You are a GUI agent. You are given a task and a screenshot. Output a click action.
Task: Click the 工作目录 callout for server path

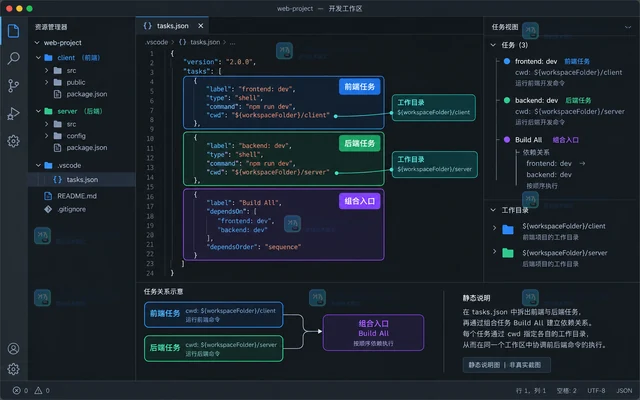[434, 164]
